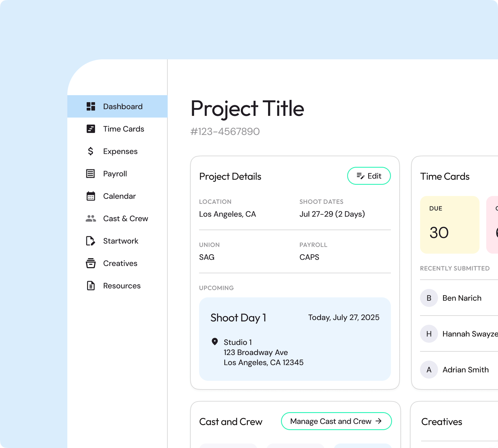Edit the Project Details

[369, 176]
